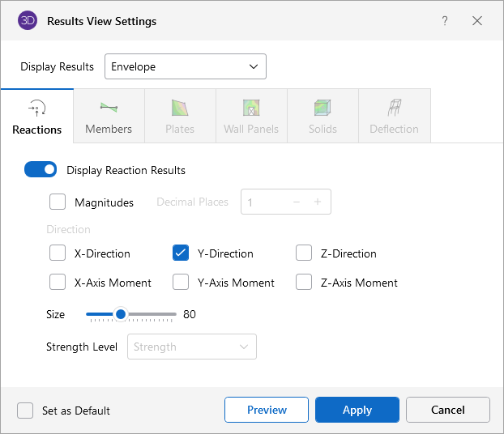Click the purple 3D application logo
The height and width of the screenshot is (434, 504).
point(27,21)
